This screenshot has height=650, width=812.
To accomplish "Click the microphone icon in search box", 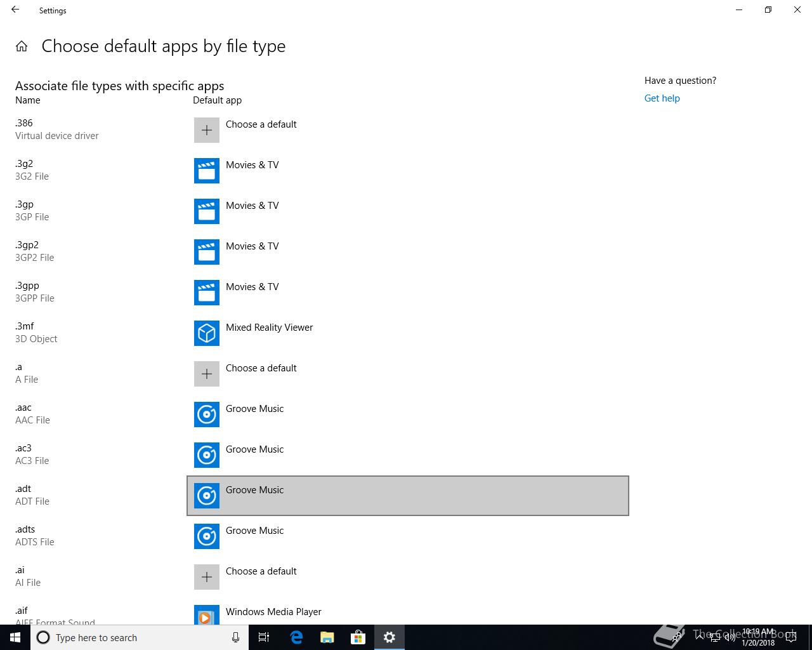I will (x=235, y=637).
